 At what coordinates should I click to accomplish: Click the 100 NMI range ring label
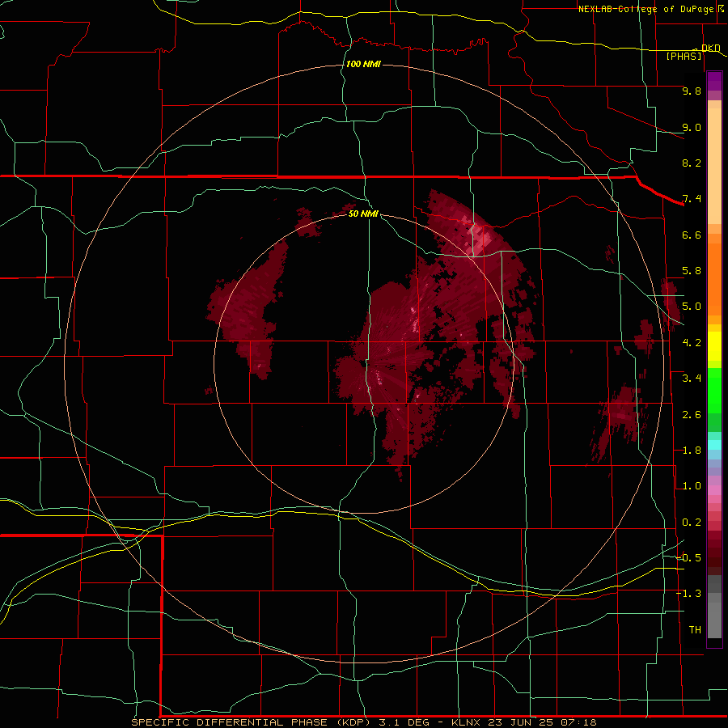coord(363,64)
